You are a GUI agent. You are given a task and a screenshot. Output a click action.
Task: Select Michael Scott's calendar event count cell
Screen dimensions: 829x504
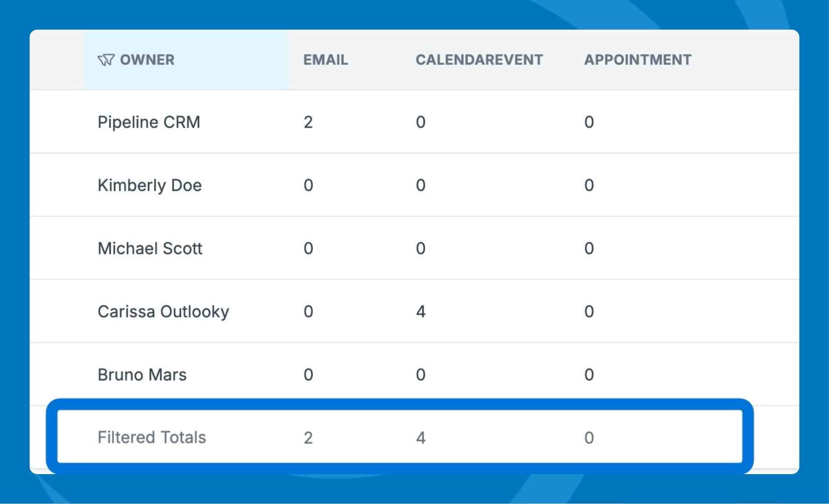pyautogui.click(x=421, y=248)
